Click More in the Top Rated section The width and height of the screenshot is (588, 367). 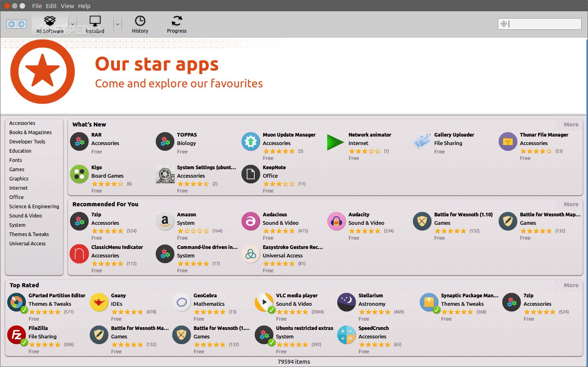pyautogui.click(x=571, y=285)
